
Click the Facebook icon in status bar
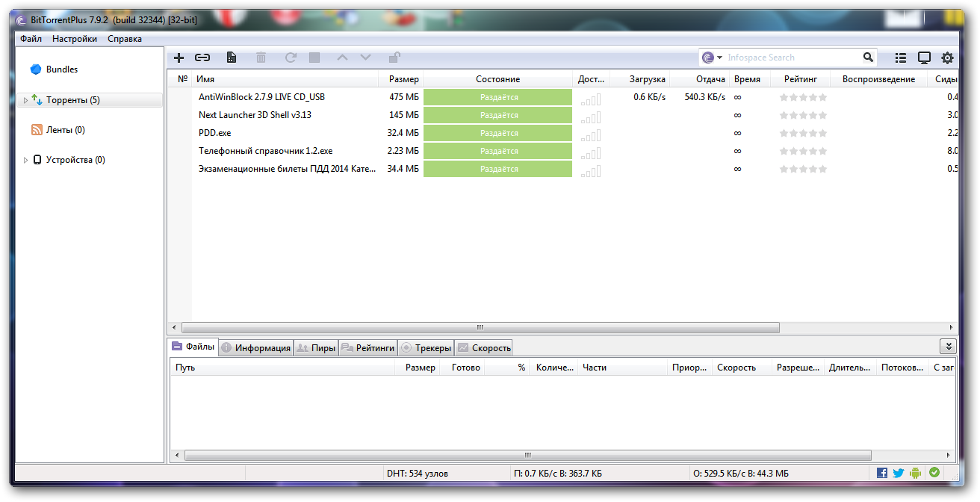pos(882,473)
